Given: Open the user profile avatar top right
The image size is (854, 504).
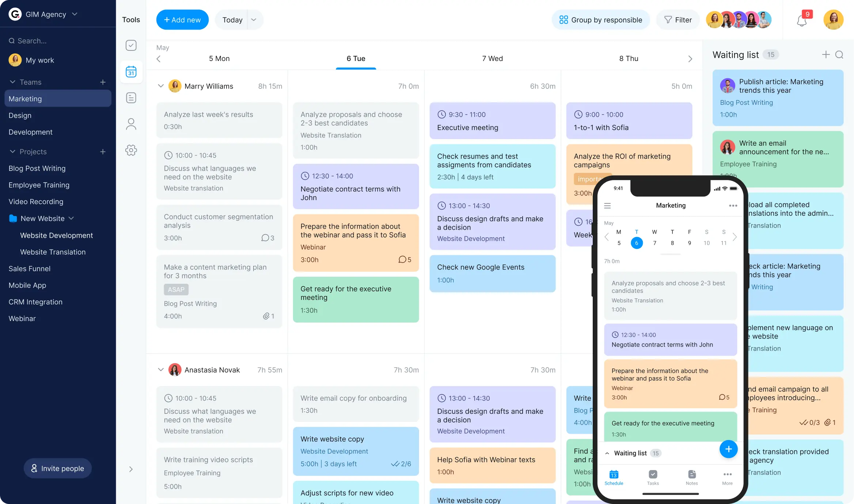Looking at the screenshot, I should click(833, 20).
